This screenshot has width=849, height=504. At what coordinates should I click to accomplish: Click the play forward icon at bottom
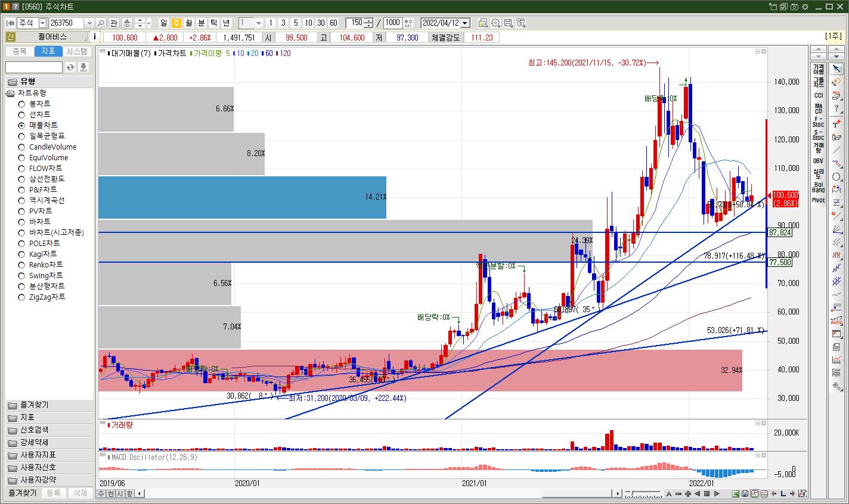click(717, 494)
